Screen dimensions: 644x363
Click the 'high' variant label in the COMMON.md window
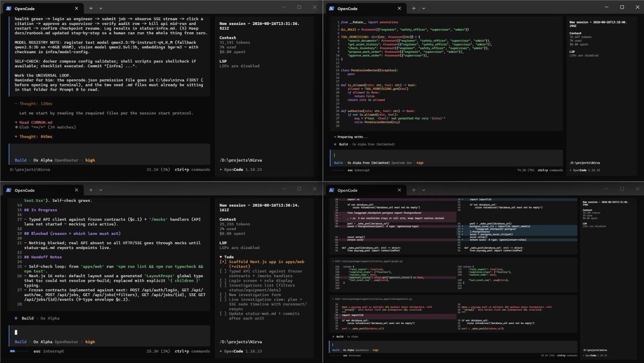[90, 161]
